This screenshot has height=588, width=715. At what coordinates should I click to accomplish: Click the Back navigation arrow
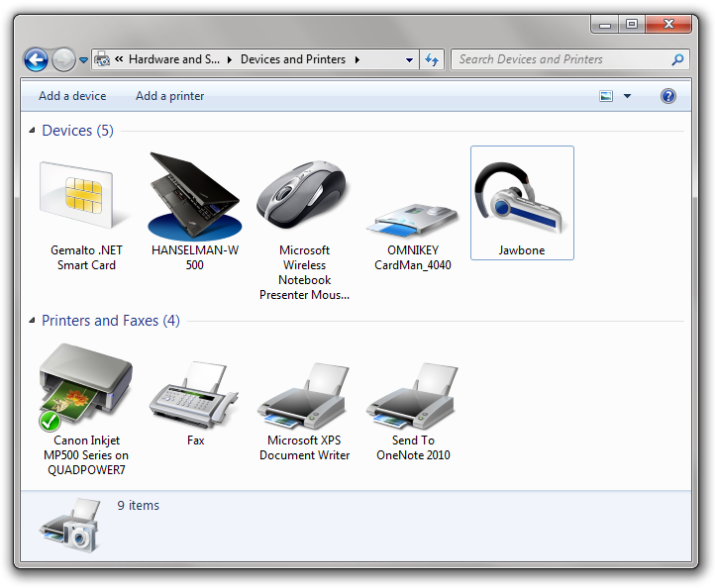[x=36, y=59]
